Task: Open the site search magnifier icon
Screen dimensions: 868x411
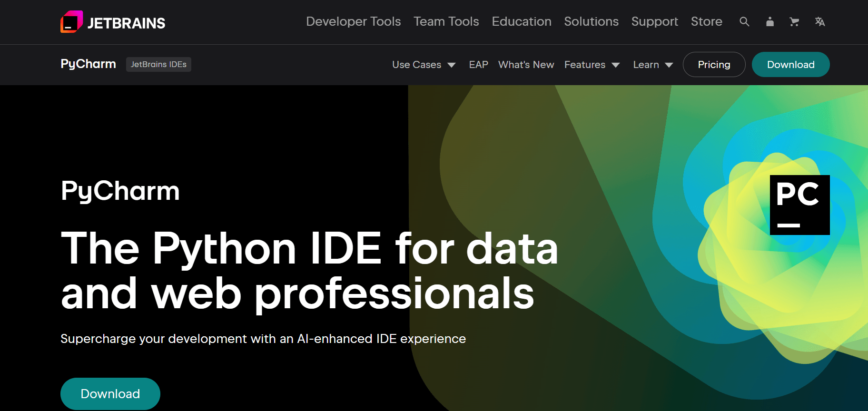Action: 744,21
